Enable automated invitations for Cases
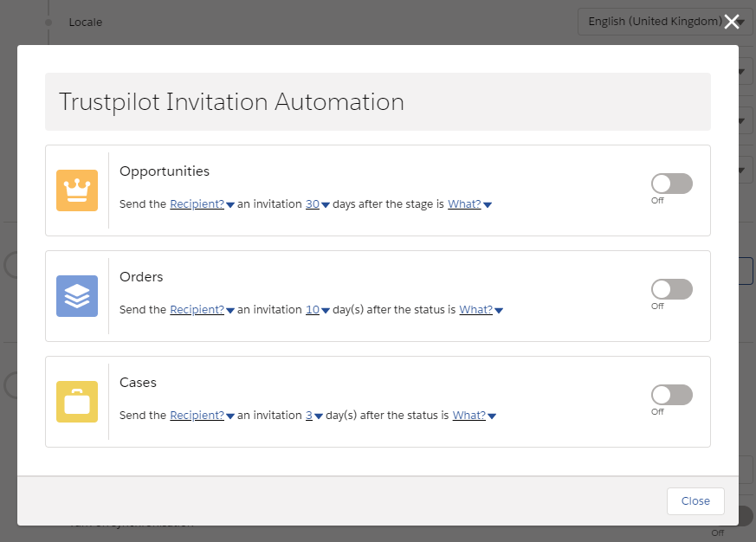This screenshot has height=542, width=756. (671, 394)
